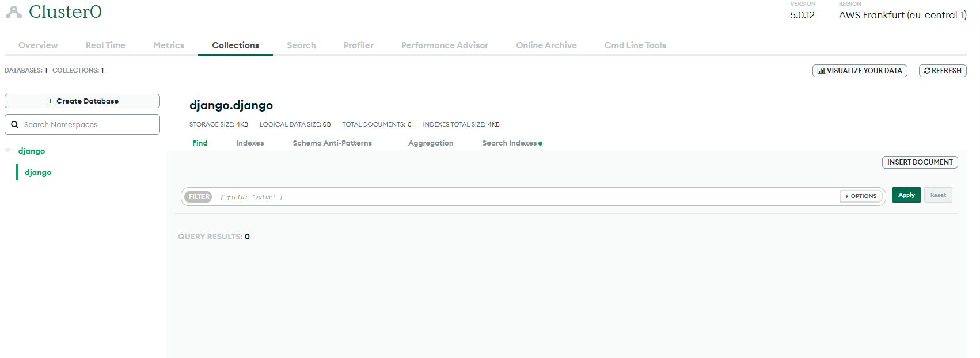Viewport: 980px width, 358px height.
Task: Click the STORAGE SIZE: 4KB stat
Action: tap(219, 124)
